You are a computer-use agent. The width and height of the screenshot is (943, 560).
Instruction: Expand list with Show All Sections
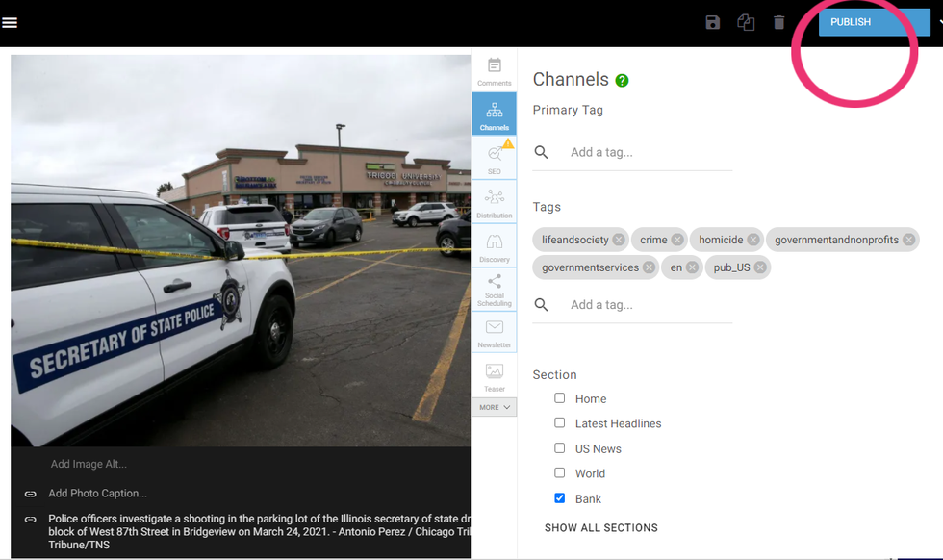(x=601, y=528)
